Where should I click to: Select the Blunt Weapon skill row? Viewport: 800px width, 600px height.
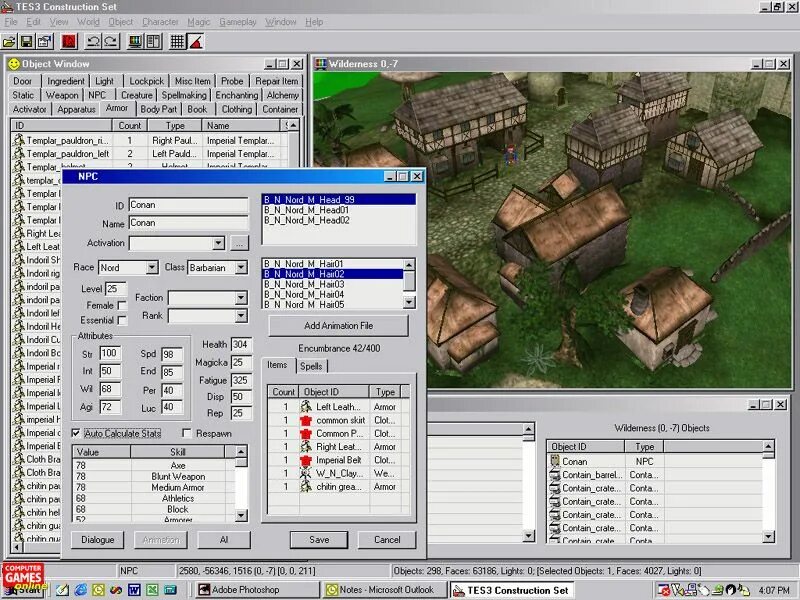tap(154, 476)
